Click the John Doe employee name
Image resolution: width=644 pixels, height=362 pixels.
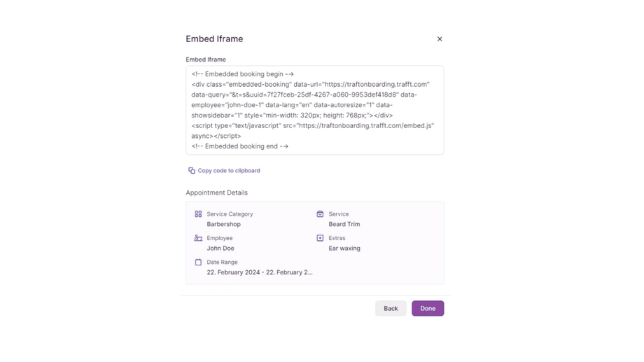pos(220,248)
